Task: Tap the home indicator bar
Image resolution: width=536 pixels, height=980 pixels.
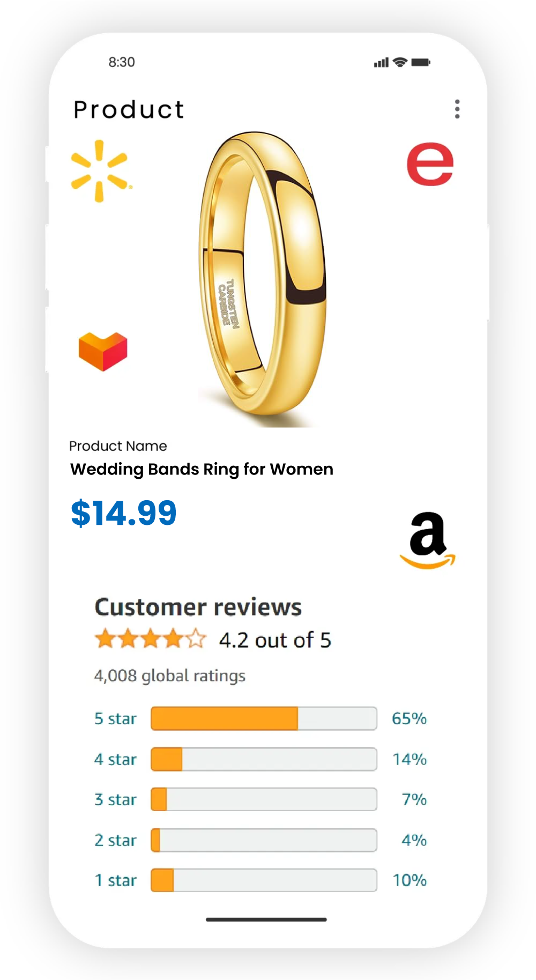Action: (266, 919)
